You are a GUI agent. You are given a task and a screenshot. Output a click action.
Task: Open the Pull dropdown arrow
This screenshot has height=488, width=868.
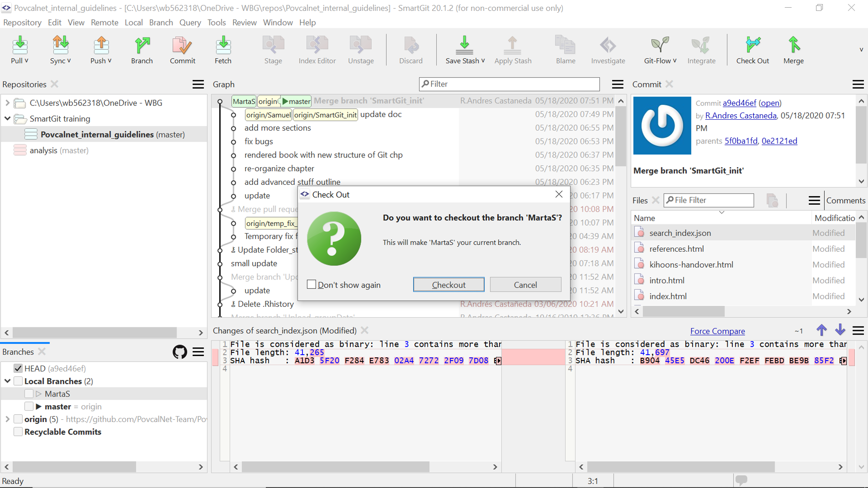(x=26, y=61)
